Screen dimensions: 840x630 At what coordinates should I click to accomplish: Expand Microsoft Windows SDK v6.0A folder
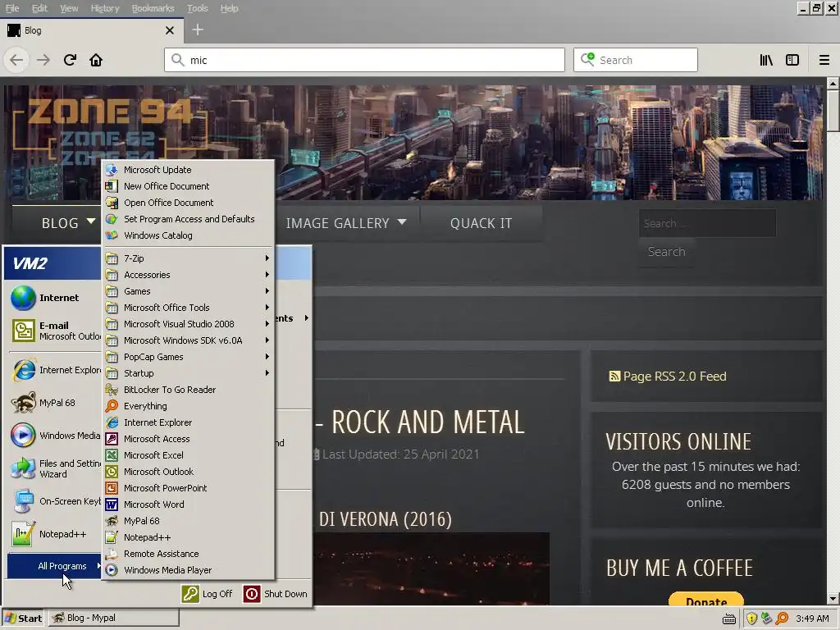(189, 340)
